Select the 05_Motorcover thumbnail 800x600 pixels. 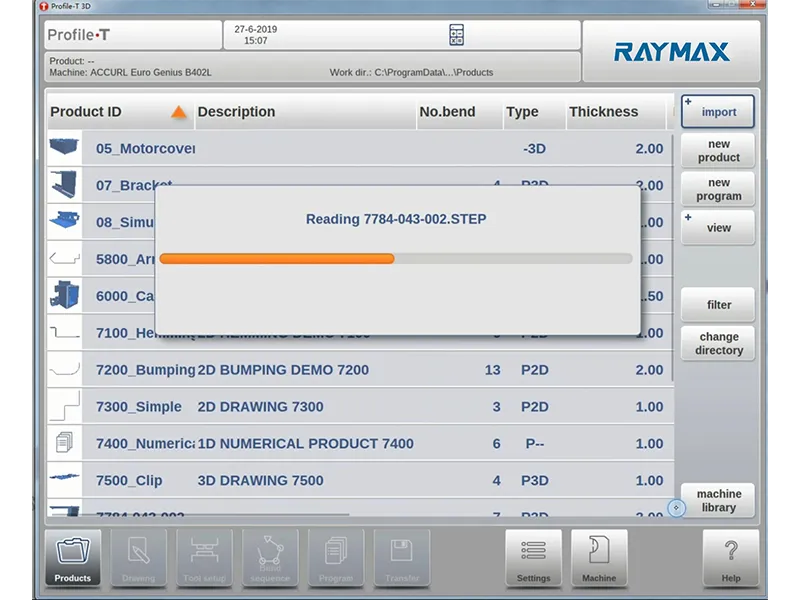[64, 147]
